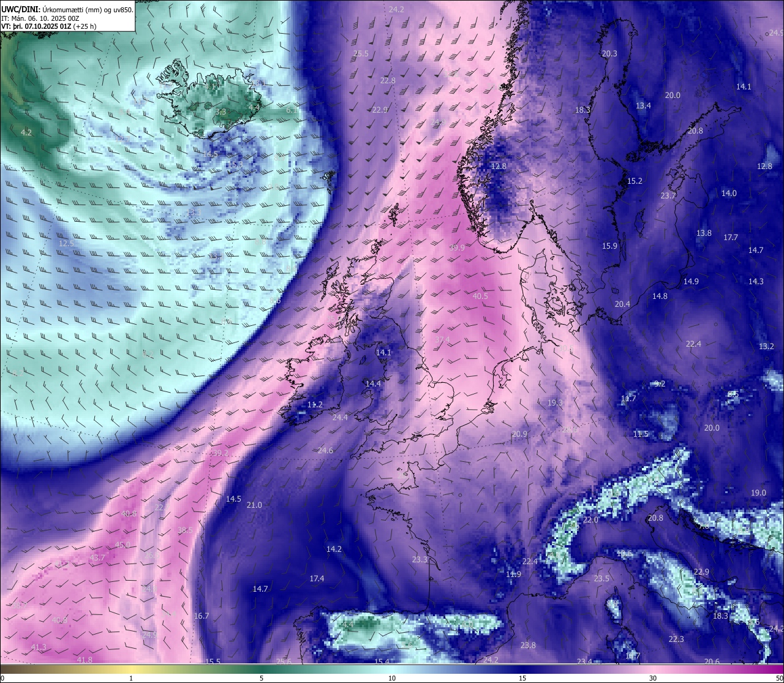784x683 pixels.
Task: Click the 22.3 value in the Tyrrhenian Sea
Action: (x=676, y=639)
